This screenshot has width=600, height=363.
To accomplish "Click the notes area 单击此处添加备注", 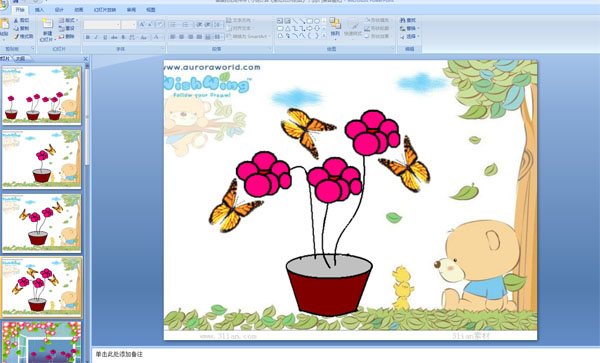I will [x=119, y=355].
